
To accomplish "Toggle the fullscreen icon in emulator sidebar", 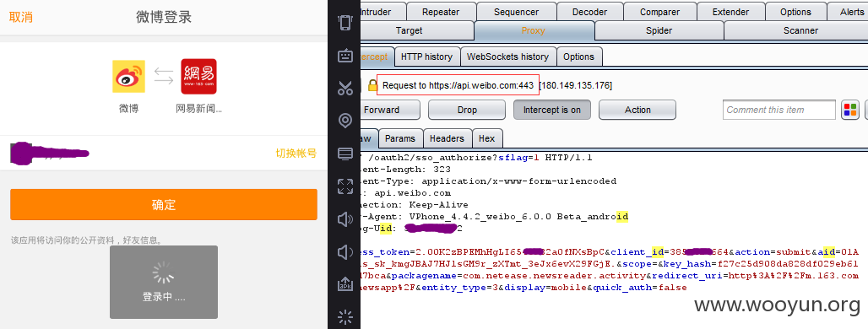I will point(344,186).
